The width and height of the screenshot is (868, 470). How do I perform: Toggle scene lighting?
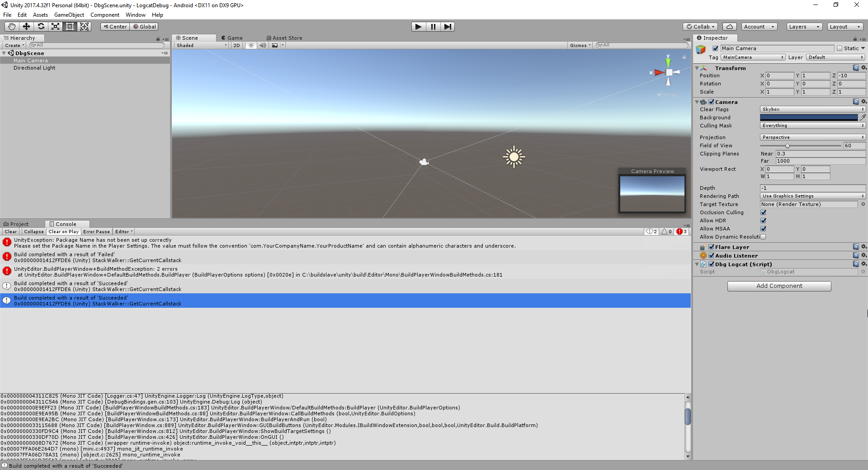251,45
